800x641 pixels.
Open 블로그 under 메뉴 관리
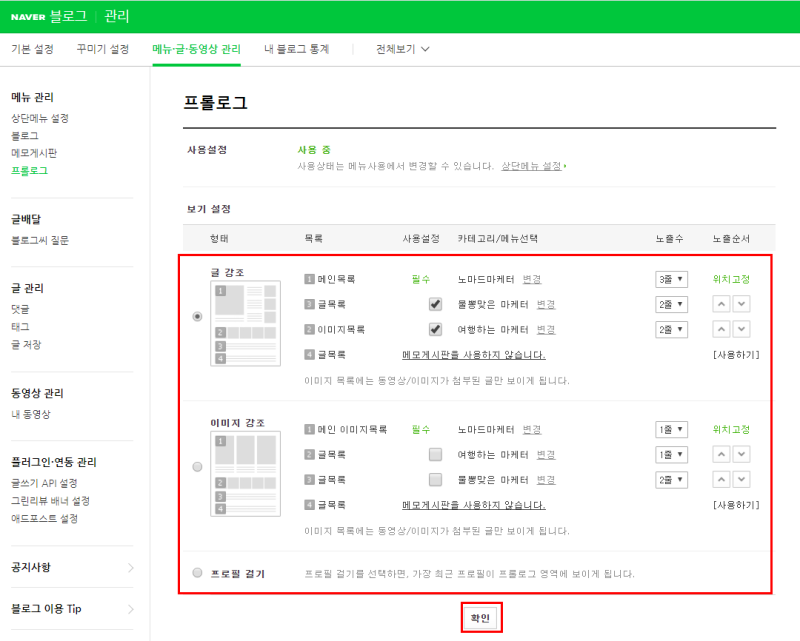click(24, 136)
